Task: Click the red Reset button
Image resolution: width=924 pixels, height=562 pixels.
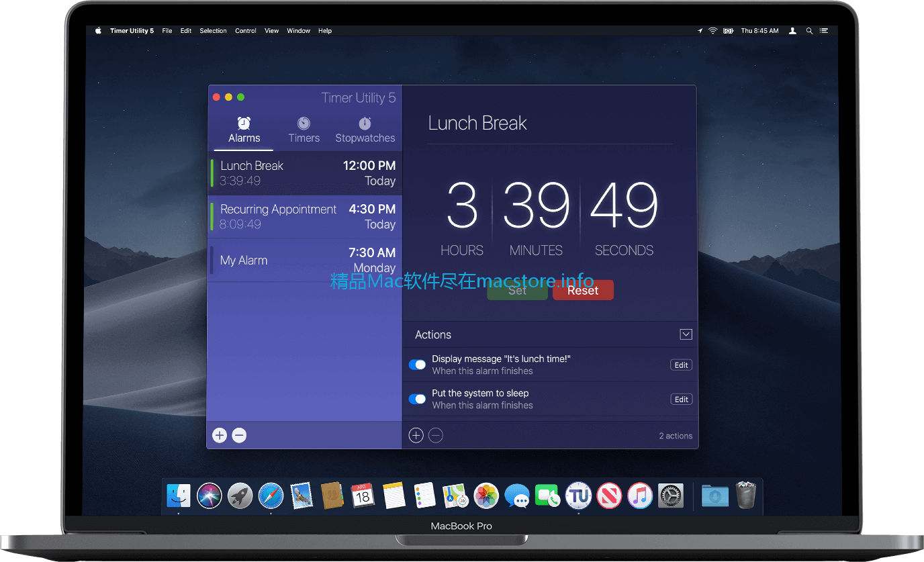Action: 583,290
